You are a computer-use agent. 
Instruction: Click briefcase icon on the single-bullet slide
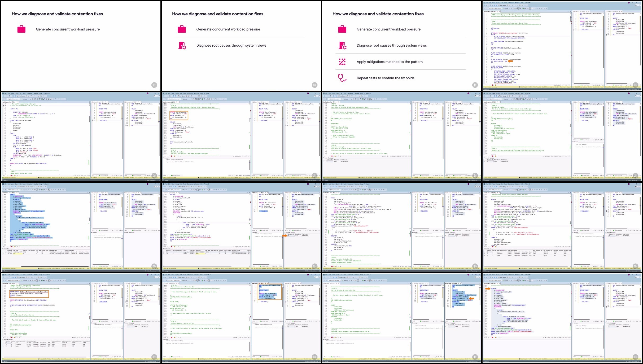coord(21,29)
